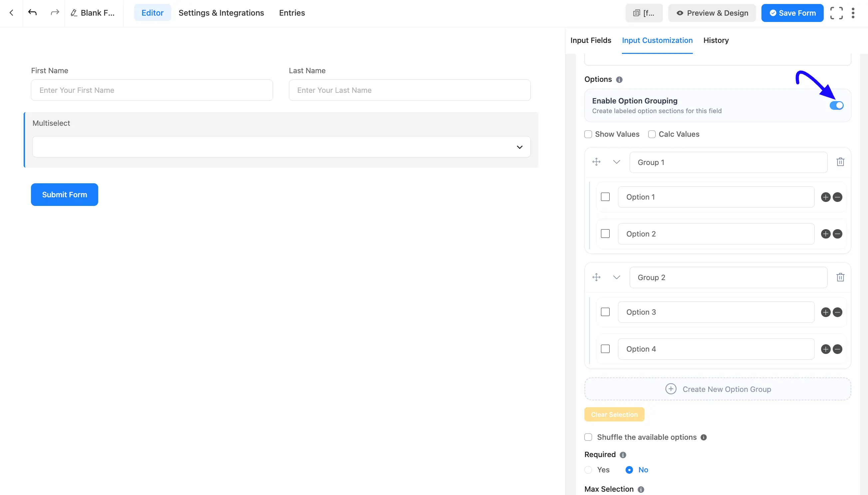
Task: Create New Option Group
Action: (x=718, y=389)
